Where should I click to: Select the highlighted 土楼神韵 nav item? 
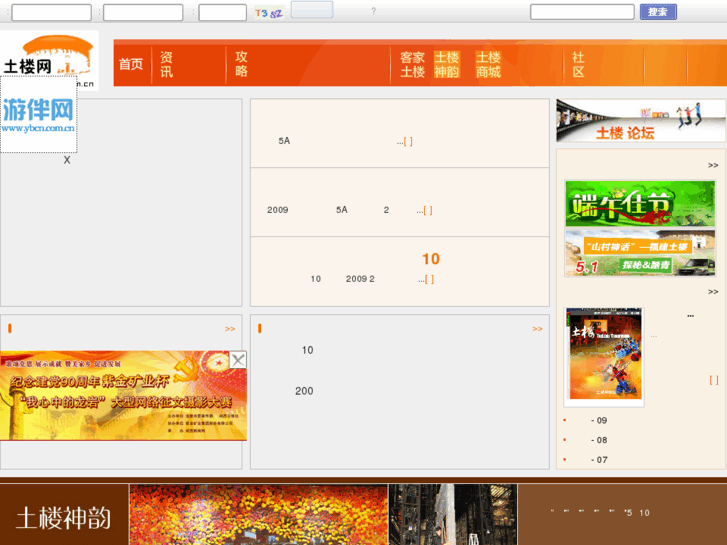[x=446, y=64]
